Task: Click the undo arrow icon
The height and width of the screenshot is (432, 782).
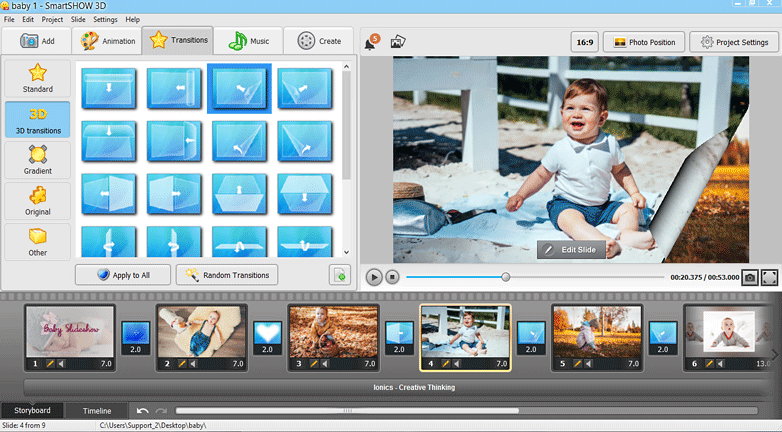Action: 143,411
